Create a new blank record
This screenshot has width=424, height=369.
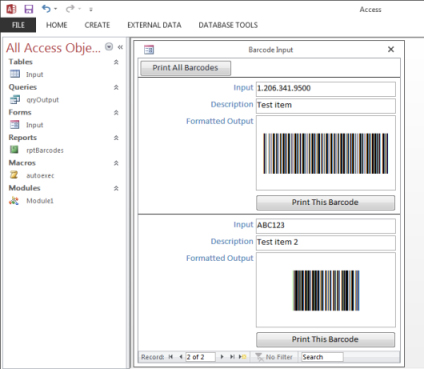(243, 357)
